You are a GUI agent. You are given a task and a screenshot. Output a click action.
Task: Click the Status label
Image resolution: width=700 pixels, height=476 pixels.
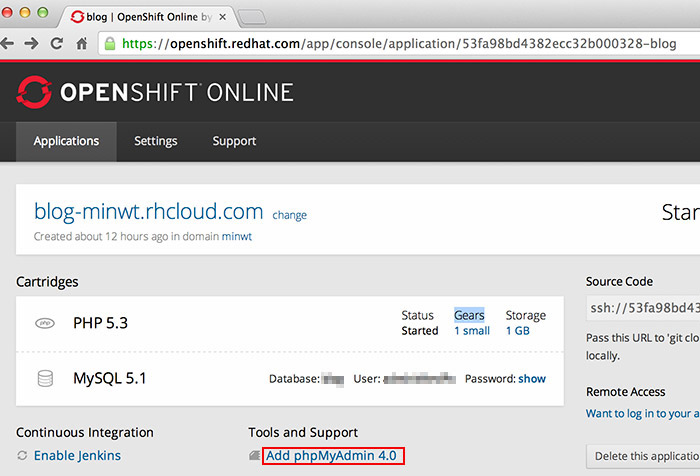point(417,315)
